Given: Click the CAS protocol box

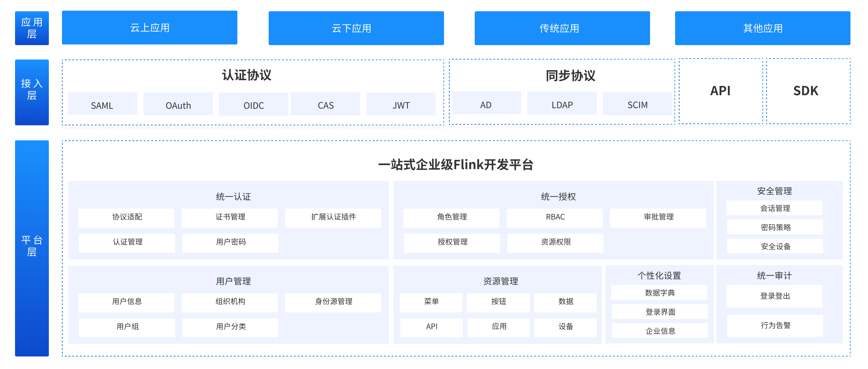Looking at the screenshot, I should [x=326, y=104].
